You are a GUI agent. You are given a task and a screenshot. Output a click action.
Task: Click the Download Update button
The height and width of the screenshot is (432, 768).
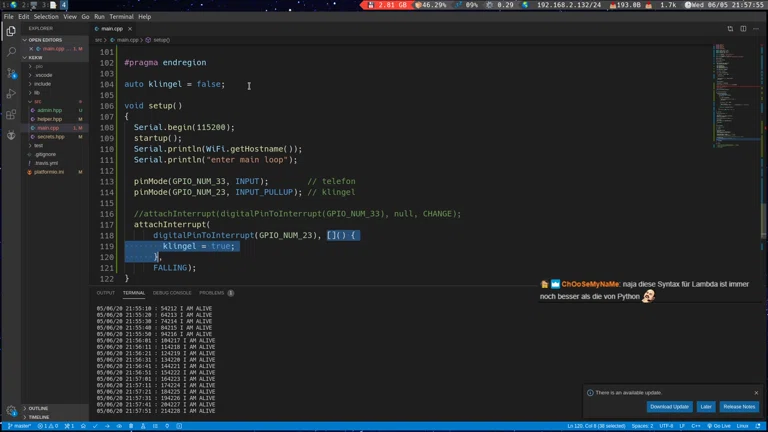coord(669,407)
